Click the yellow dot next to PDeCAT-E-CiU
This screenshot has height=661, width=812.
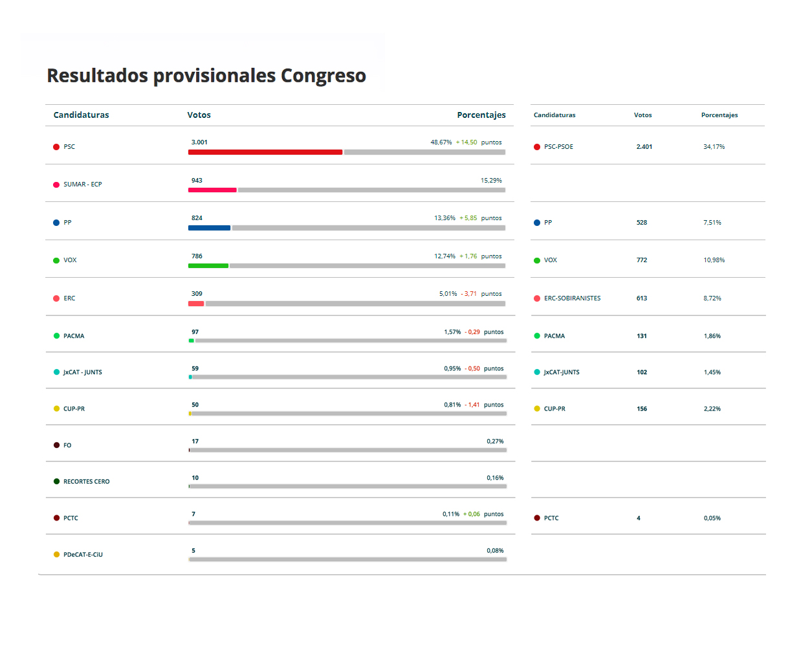56,555
